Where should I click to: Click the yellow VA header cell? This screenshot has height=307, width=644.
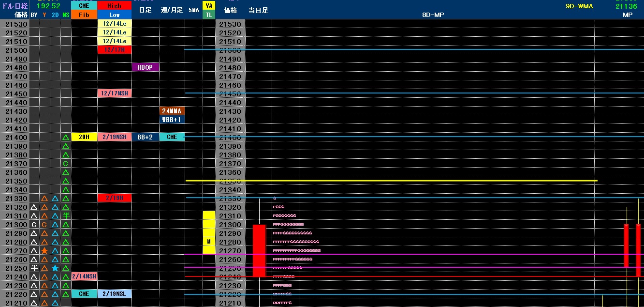coord(209,5)
